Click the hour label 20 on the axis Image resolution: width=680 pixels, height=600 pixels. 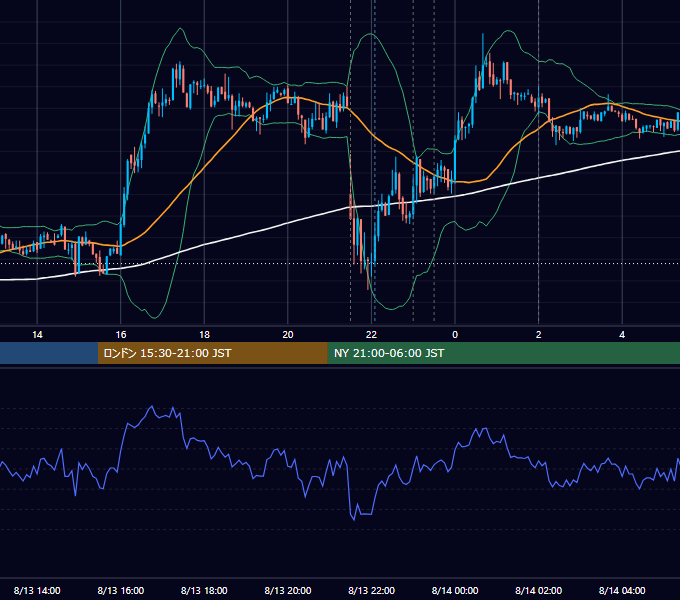click(288, 334)
